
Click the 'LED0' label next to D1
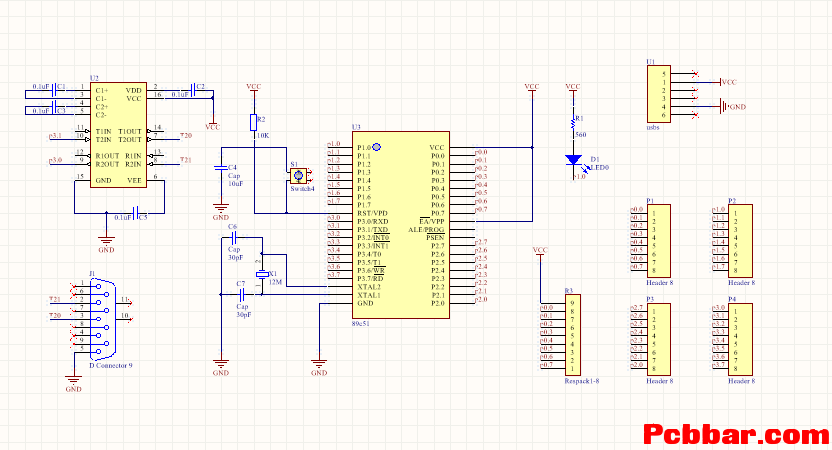point(600,168)
